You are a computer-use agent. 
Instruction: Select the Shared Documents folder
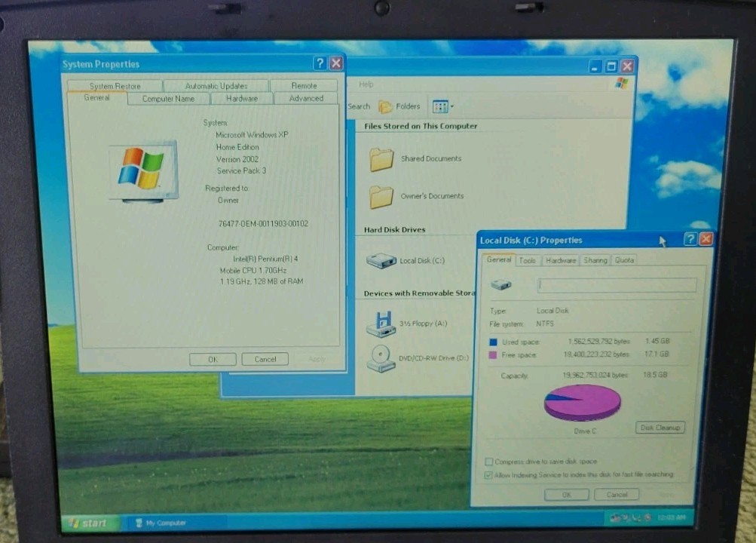coord(415,159)
